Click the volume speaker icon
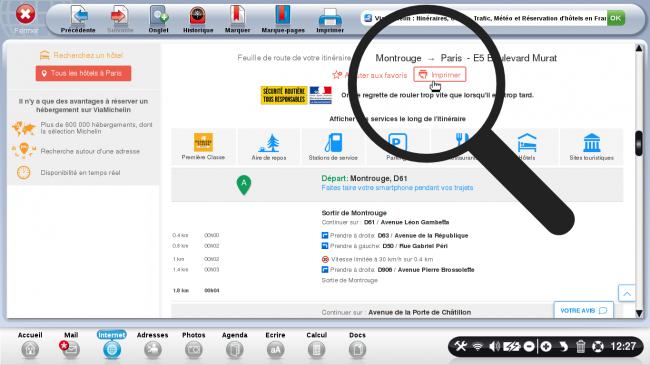The image size is (650, 365). point(495,346)
